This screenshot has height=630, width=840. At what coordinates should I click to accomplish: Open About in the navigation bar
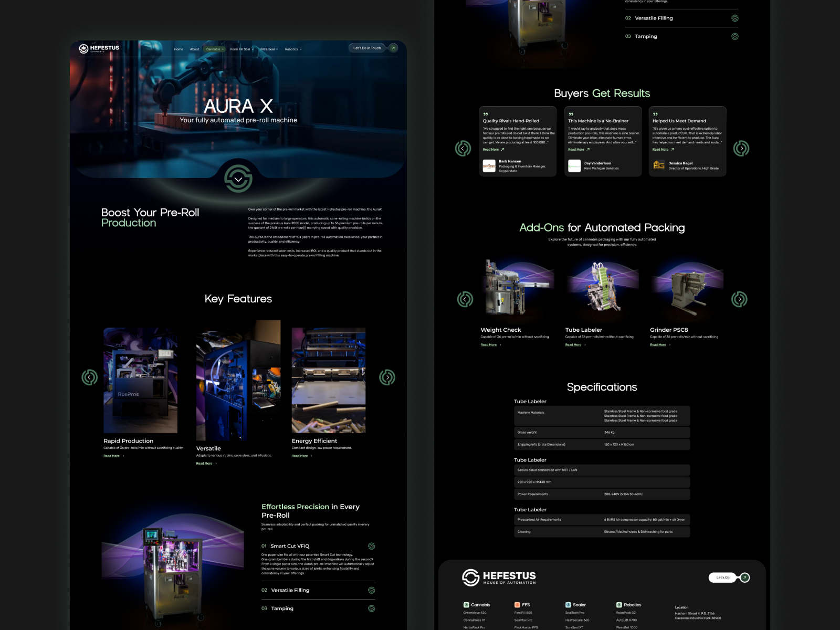194,49
